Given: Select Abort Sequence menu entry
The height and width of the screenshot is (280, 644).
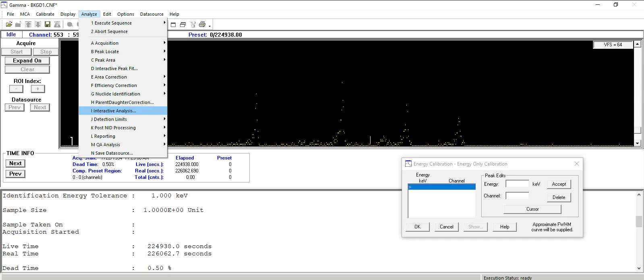Looking at the screenshot, I should tap(123, 31).
